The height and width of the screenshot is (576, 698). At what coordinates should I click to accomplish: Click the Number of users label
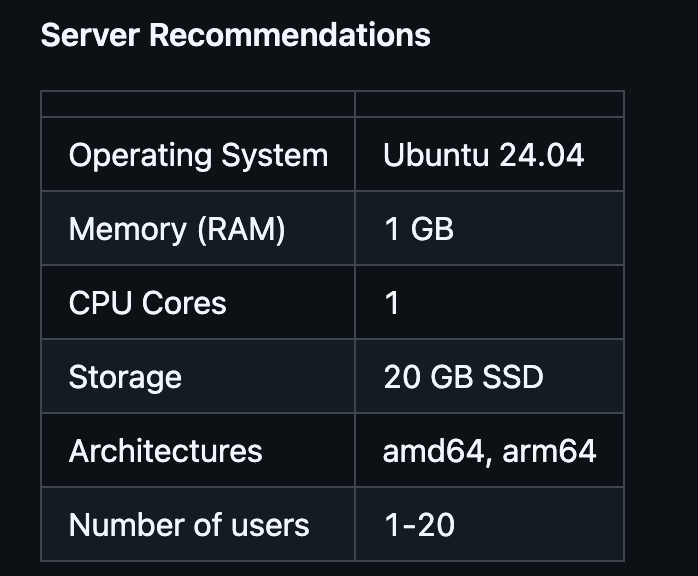[x=189, y=525]
